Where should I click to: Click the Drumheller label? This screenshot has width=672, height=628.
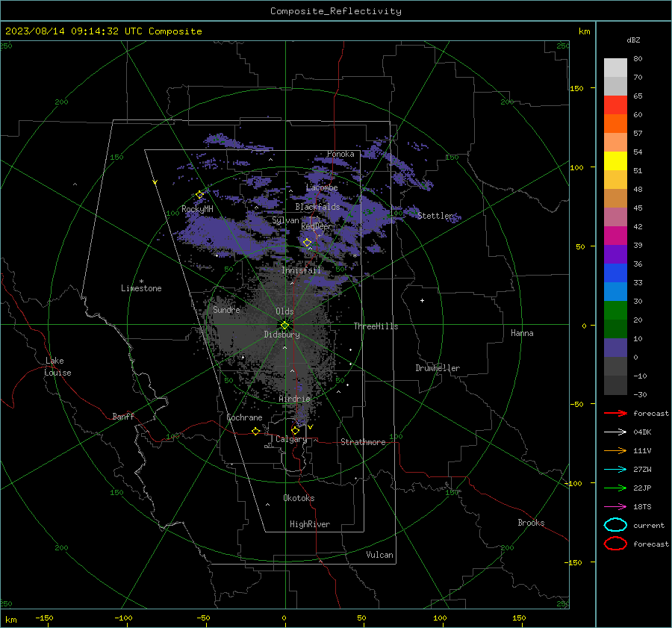[438, 368]
